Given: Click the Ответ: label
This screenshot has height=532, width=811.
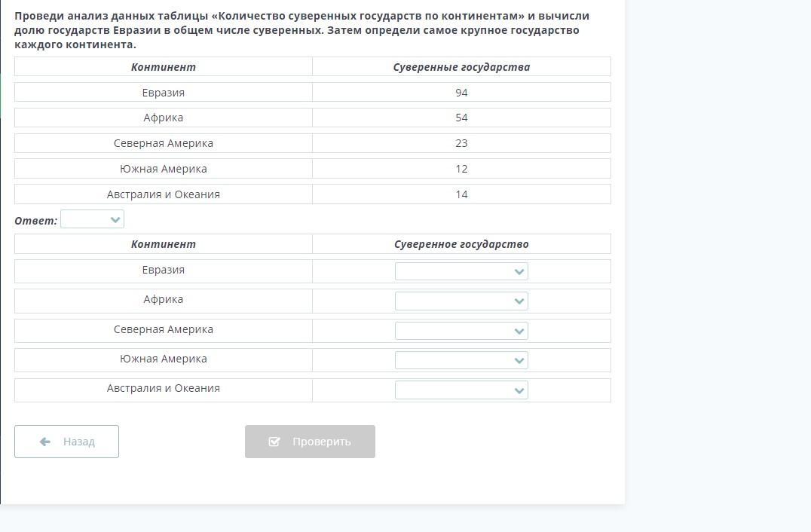Looking at the screenshot, I should pyautogui.click(x=35, y=221).
